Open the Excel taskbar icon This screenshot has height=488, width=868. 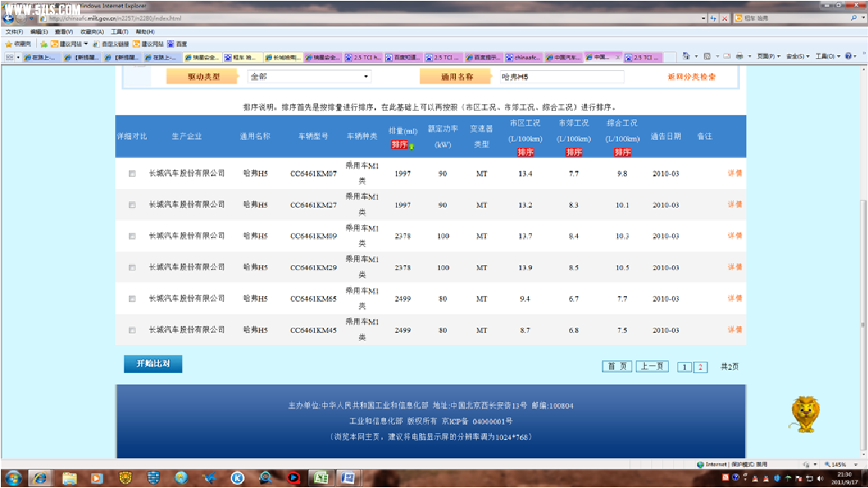pyautogui.click(x=321, y=478)
